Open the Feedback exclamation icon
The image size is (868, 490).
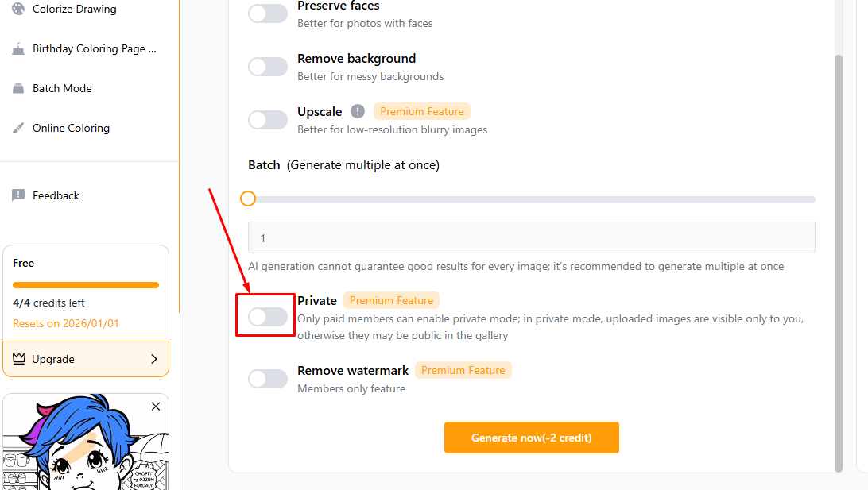click(x=17, y=195)
